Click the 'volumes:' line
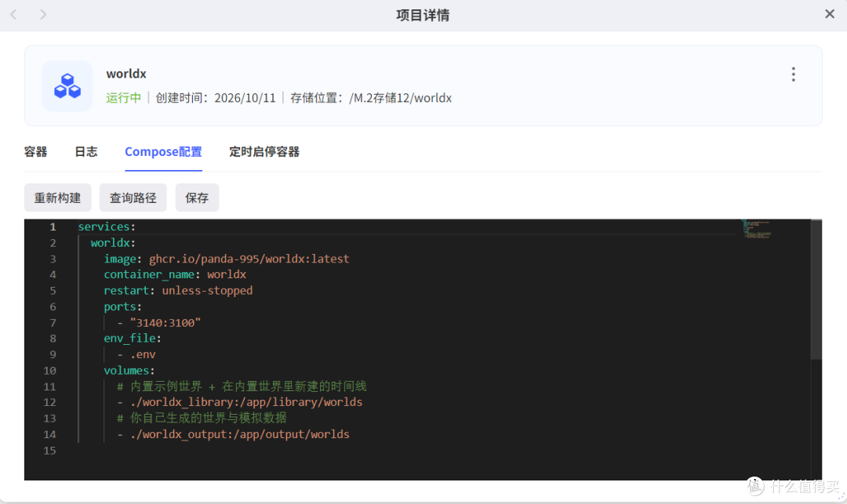 pos(129,371)
